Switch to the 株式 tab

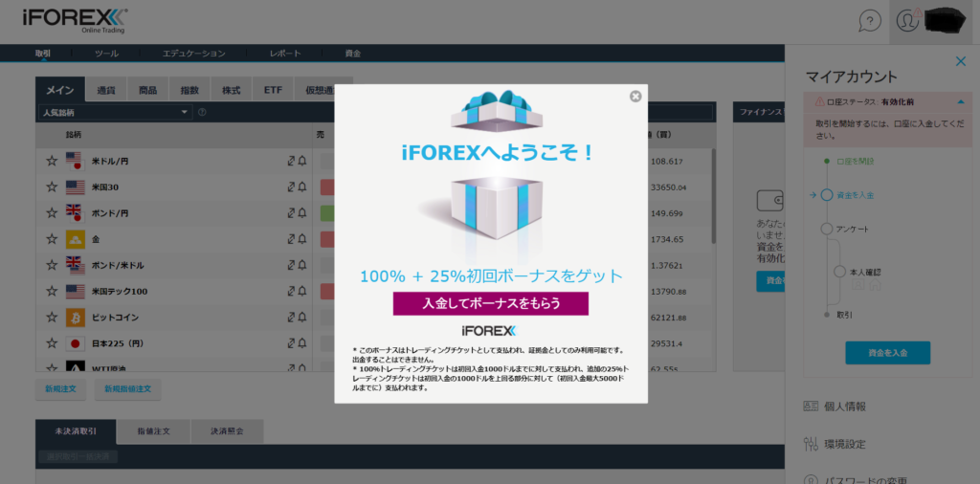[x=232, y=90]
